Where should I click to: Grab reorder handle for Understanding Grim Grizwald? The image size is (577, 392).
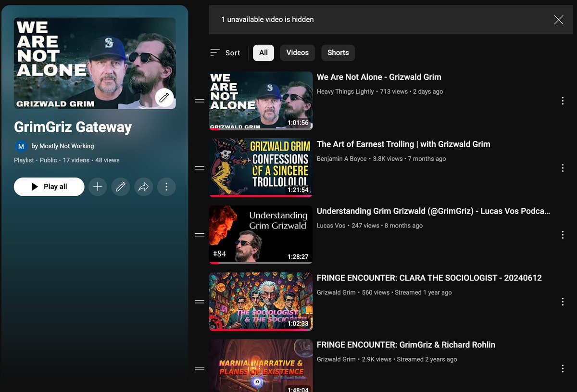click(x=200, y=235)
